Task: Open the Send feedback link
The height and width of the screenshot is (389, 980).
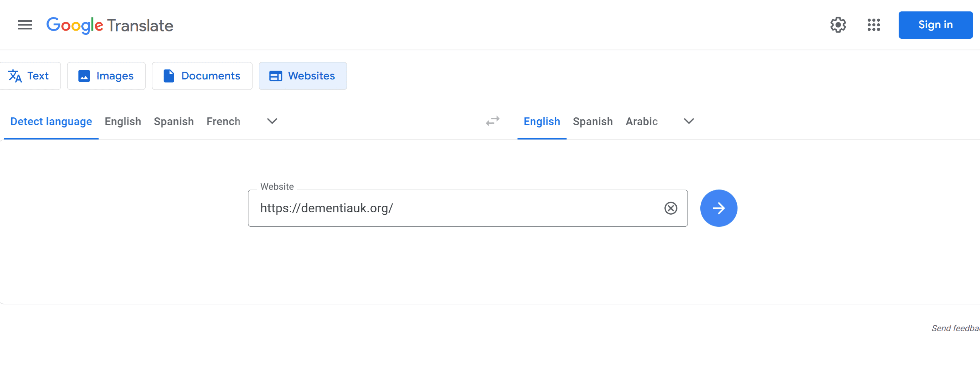Action: coord(955,329)
